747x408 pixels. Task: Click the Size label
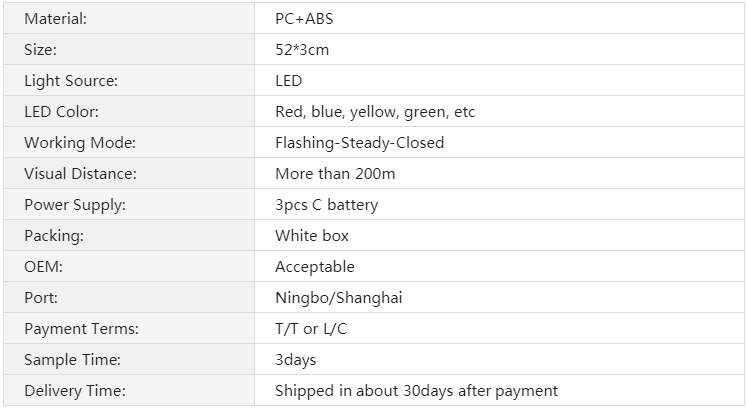[x=40, y=50]
